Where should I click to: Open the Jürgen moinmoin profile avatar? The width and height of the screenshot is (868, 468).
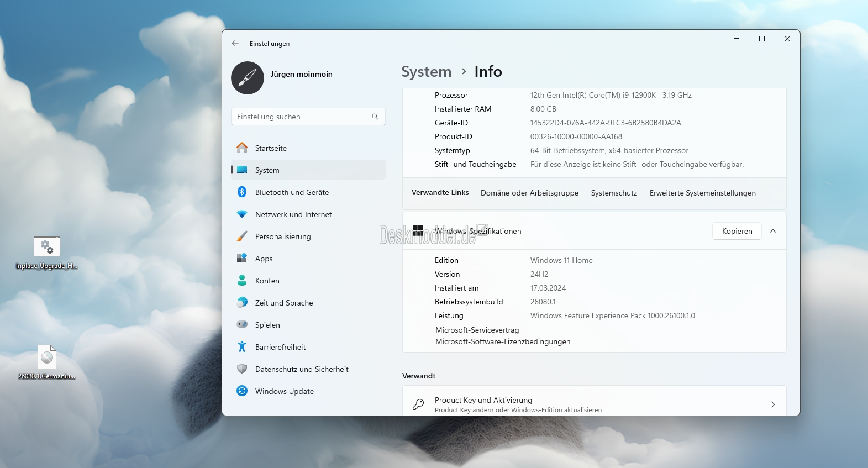248,78
